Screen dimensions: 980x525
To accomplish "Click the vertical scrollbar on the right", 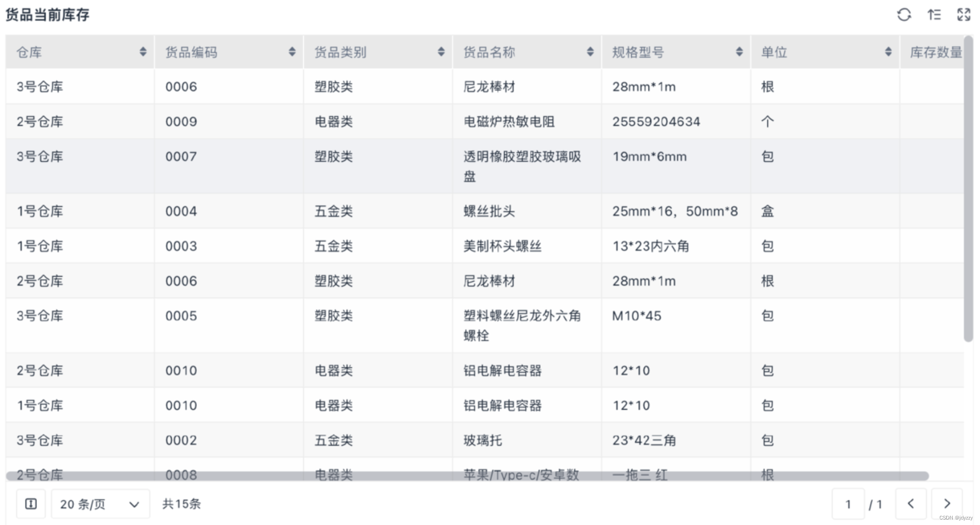I will point(968,189).
